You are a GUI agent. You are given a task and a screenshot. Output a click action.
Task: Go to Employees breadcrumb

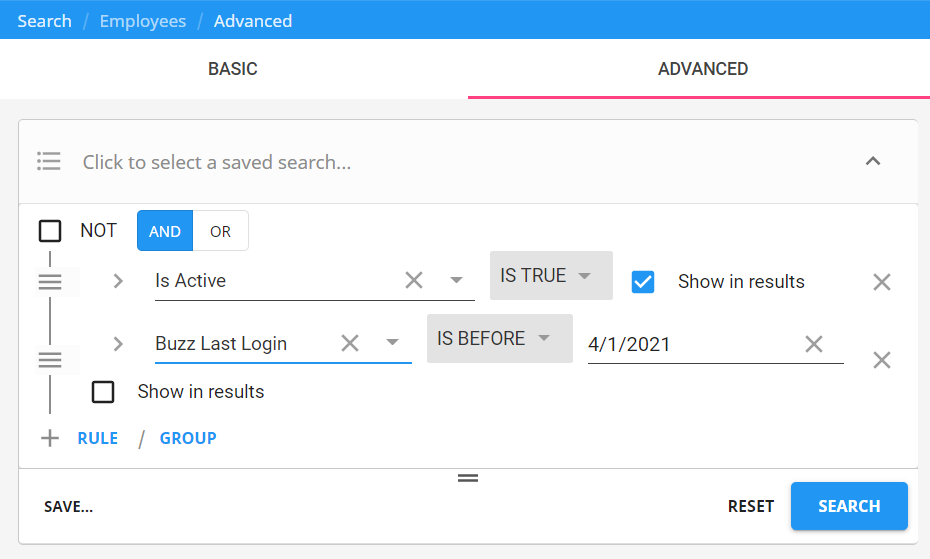click(143, 21)
